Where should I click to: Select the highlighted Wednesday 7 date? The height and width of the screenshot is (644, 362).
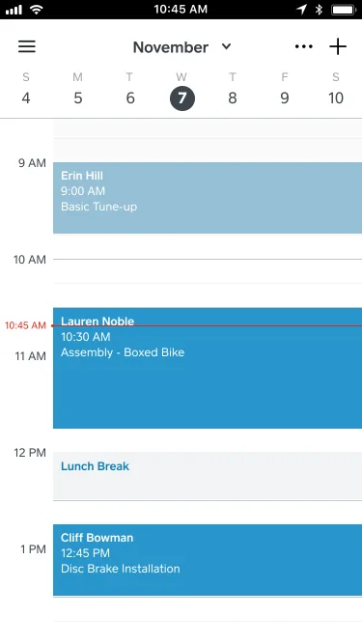181,98
